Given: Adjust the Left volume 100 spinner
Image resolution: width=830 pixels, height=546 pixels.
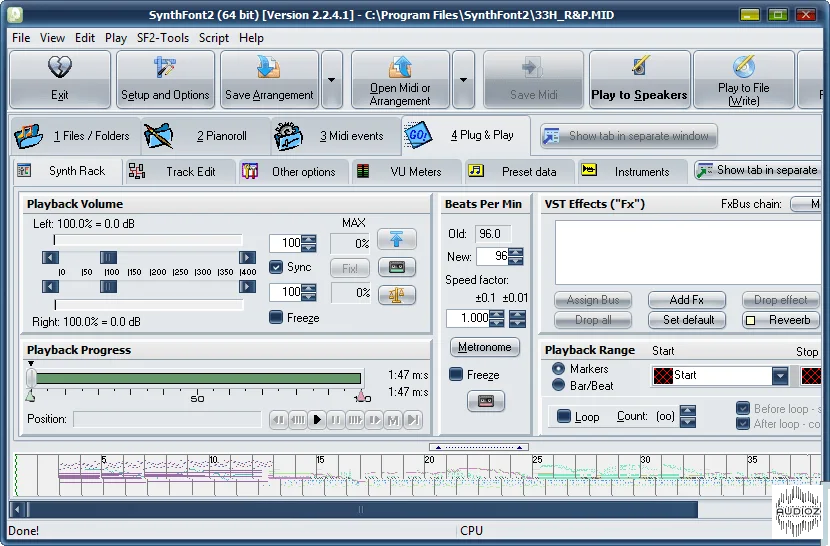Looking at the screenshot, I should click(x=309, y=244).
